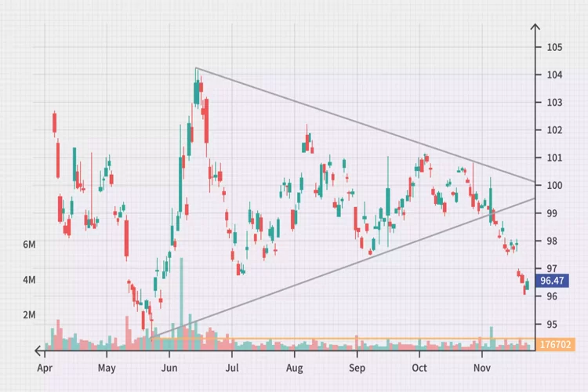Viewport: 588px width, 392px height.
Task: Click the 4M volume axis label
Action: coord(29,280)
